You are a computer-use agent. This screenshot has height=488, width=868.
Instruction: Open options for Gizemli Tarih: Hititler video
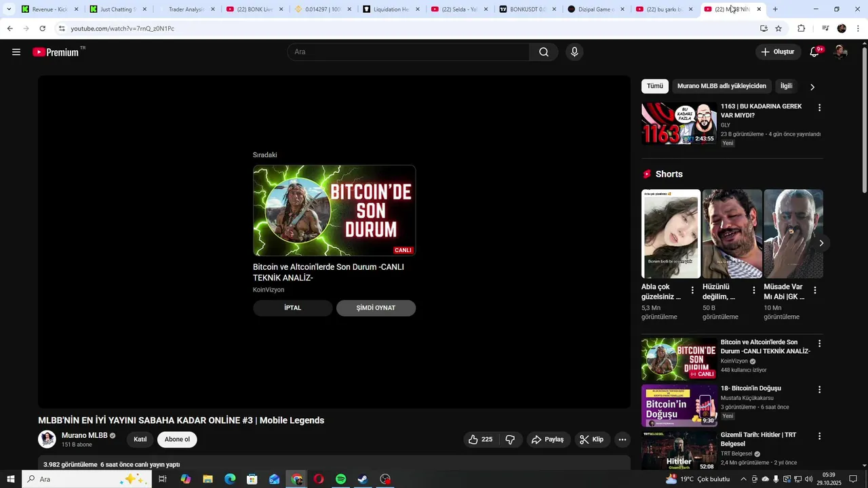pyautogui.click(x=819, y=436)
